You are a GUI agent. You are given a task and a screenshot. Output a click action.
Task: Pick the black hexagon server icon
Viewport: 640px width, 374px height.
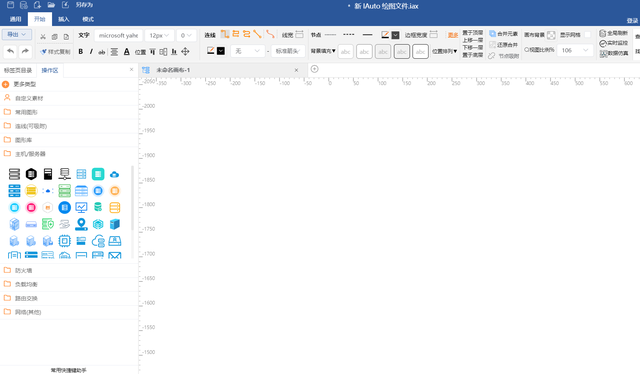[x=31, y=174]
